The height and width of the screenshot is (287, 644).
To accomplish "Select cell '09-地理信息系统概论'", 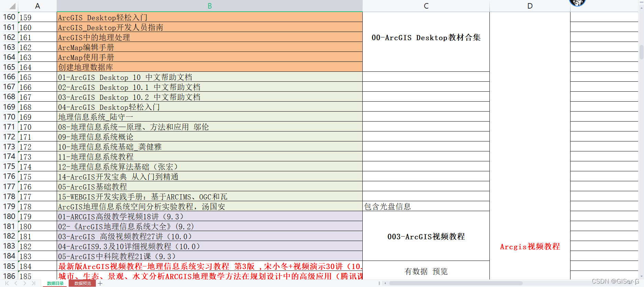I will click(x=210, y=137).
